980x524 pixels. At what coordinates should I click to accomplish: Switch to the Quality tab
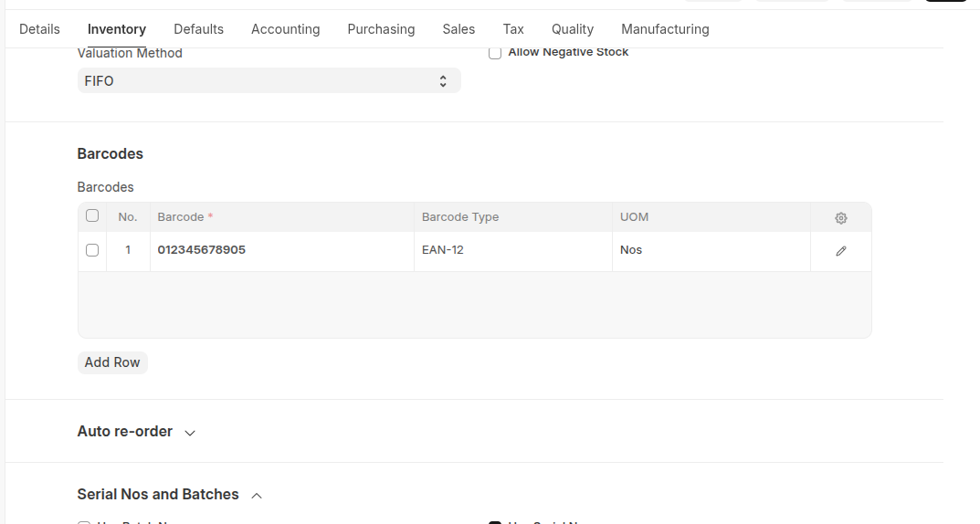click(x=573, y=29)
